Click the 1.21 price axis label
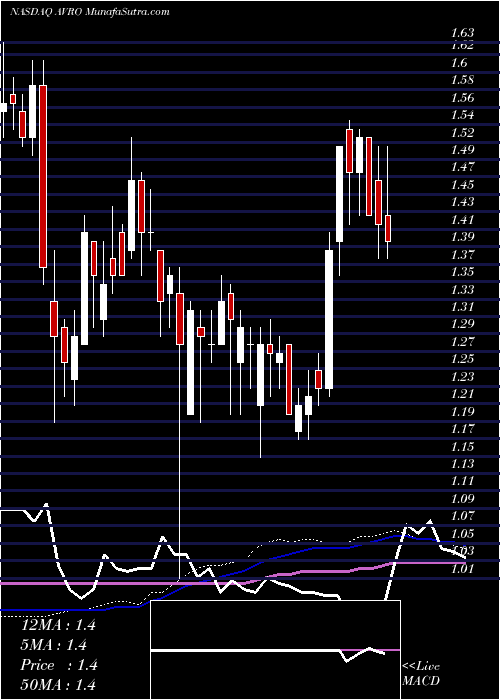Screen dimensions: 500x700 (x=462, y=394)
